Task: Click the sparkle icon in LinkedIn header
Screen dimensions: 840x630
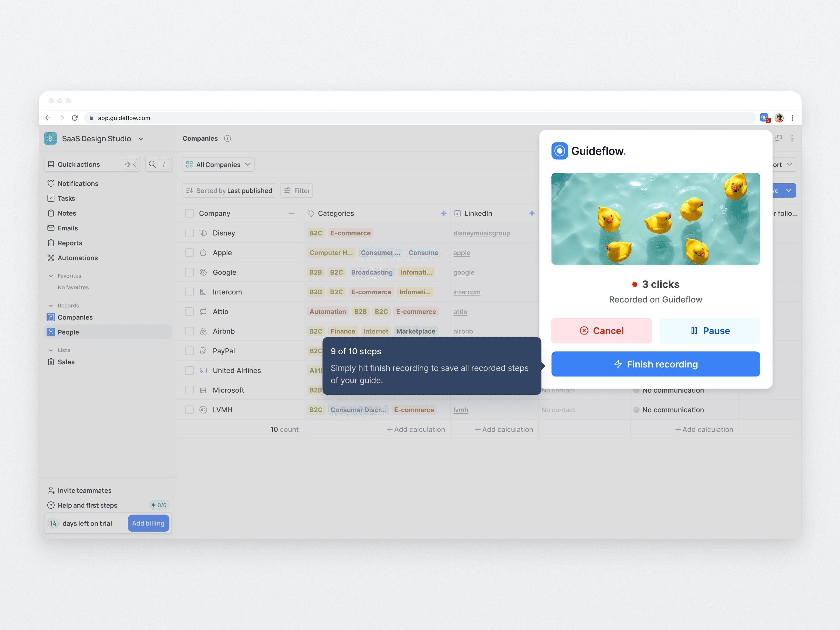Action: click(532, 213)
